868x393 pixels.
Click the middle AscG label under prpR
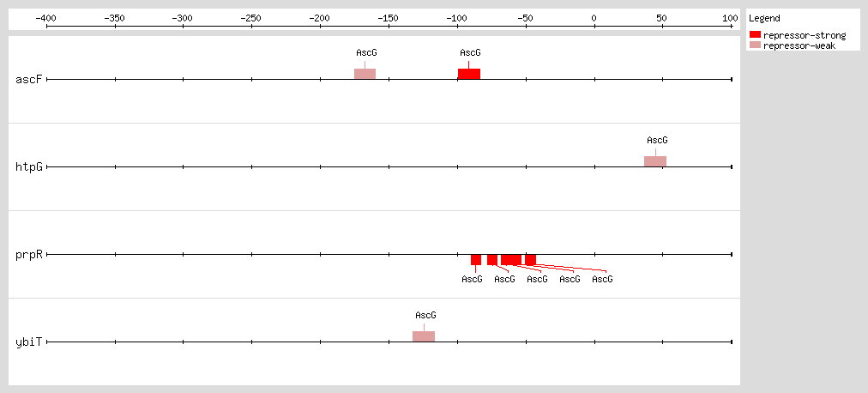[537, 279]
